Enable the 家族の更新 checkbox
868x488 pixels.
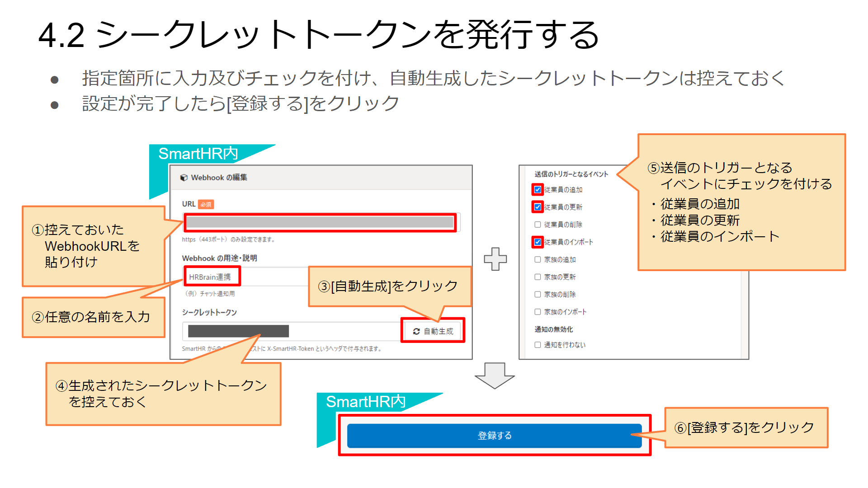point(538,277)
